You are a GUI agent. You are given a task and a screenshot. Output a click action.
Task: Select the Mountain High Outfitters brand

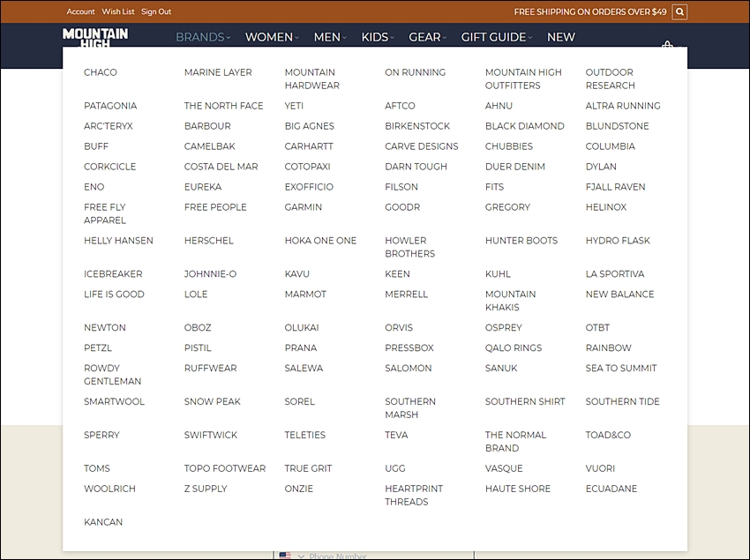point(523,78)
